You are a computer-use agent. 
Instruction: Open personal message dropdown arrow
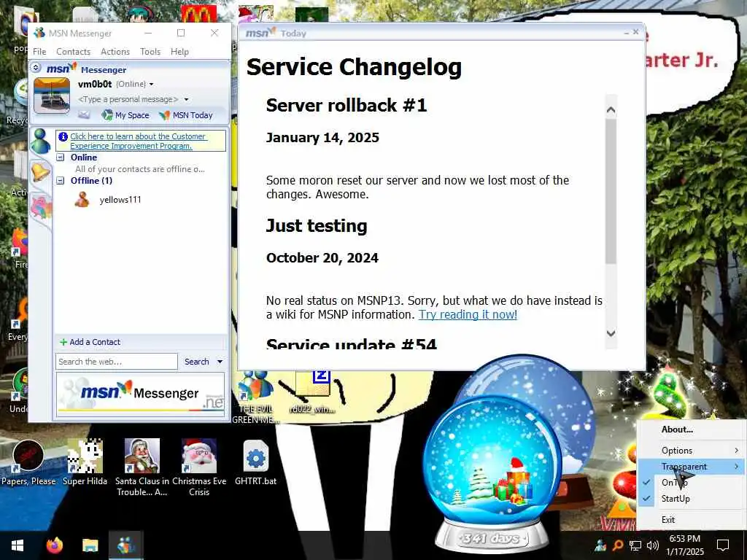point(186,99)
